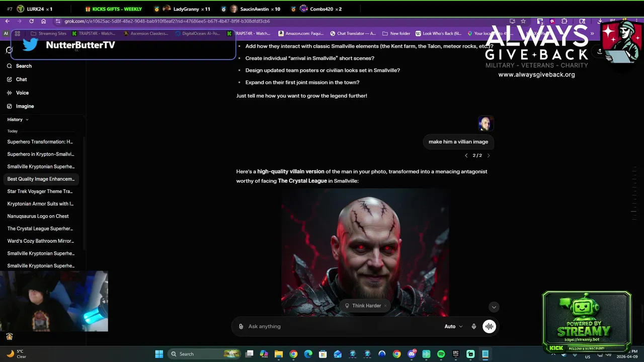This screenshot has height=362, width=644.
Task: Open 'Star Trek Voyager Theme Tra...' chat
Action: [x=40, y=192]
